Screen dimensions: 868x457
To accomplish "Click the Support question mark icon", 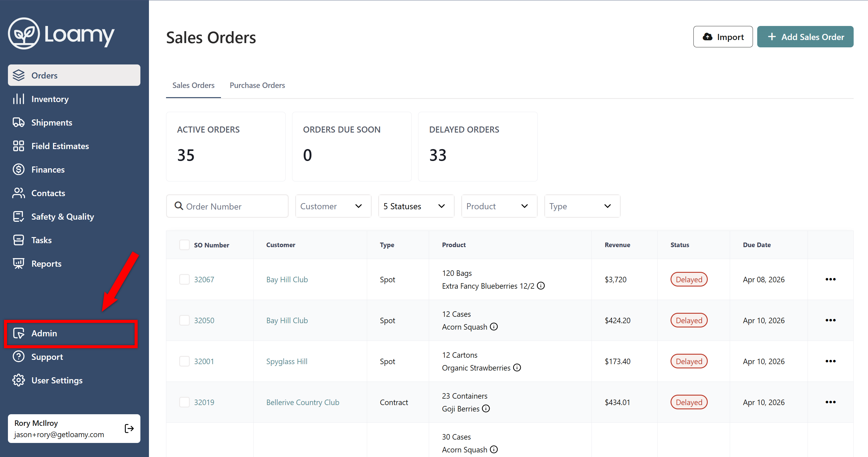I will pyautogui.click(x=19, y=356).
